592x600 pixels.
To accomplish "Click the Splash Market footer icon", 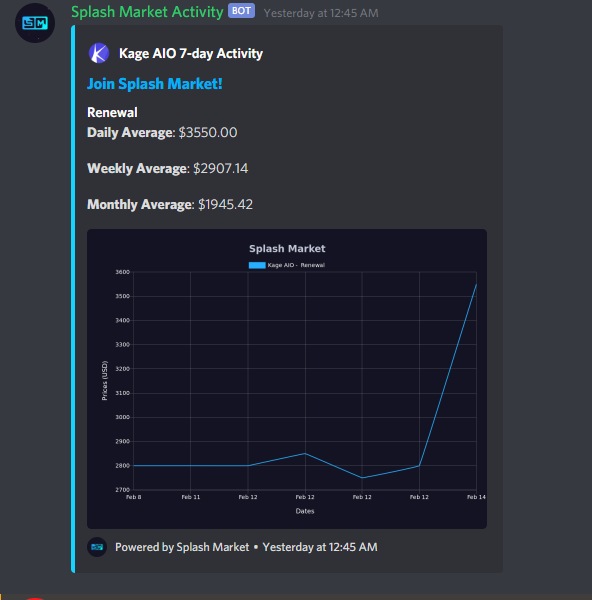I will pos(97,547).
